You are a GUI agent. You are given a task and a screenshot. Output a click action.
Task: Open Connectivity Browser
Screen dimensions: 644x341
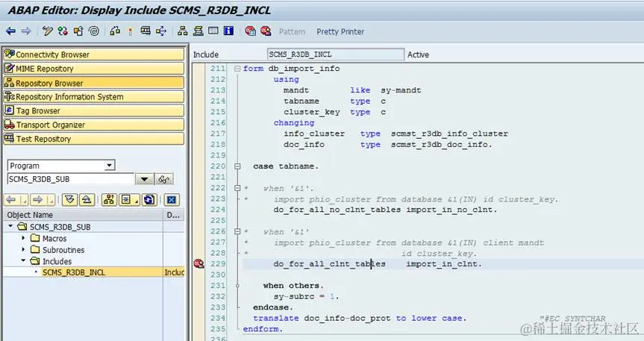93,54
